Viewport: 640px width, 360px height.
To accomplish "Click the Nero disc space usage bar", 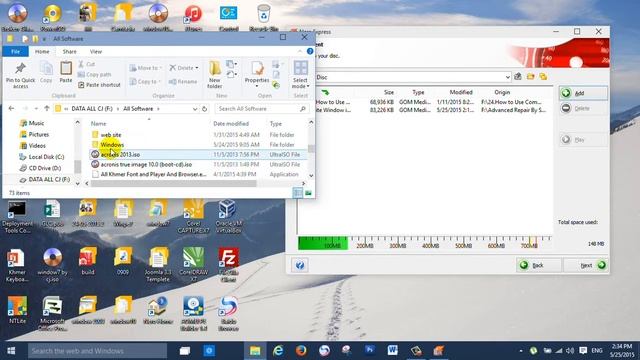I will click(x=424, y=243).
